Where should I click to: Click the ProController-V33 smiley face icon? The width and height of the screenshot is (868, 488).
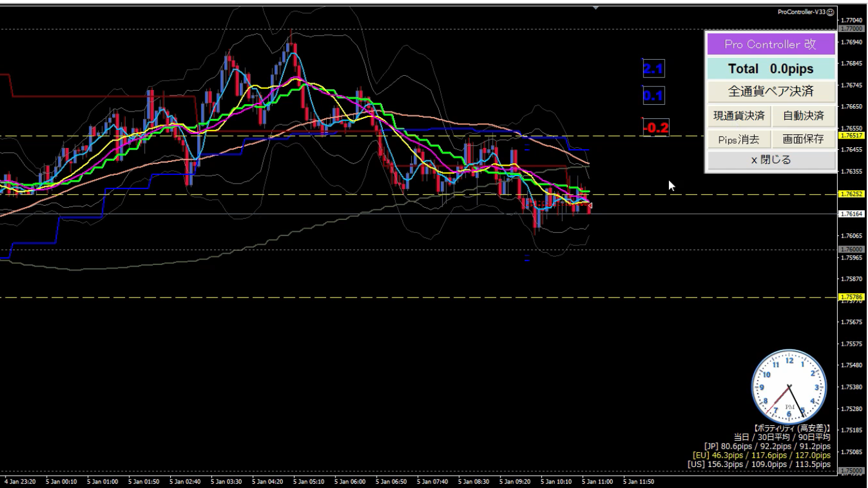(830, 12)
